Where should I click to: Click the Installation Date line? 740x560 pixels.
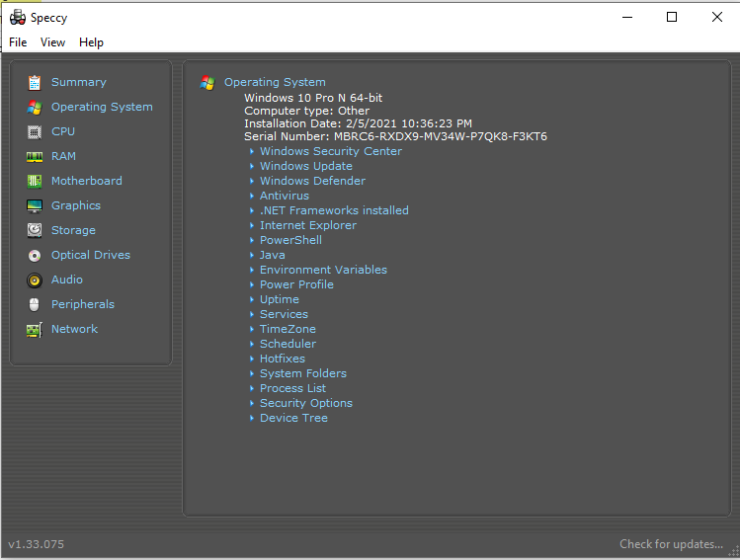pos(359,123)
